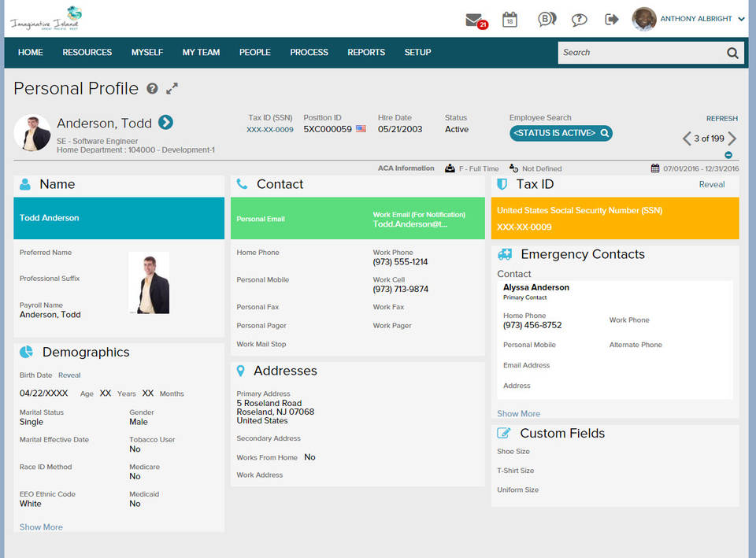Reveal the employee's Birth Date
The height and width of the screenshot is (558, 756).
tap(69, 375)
